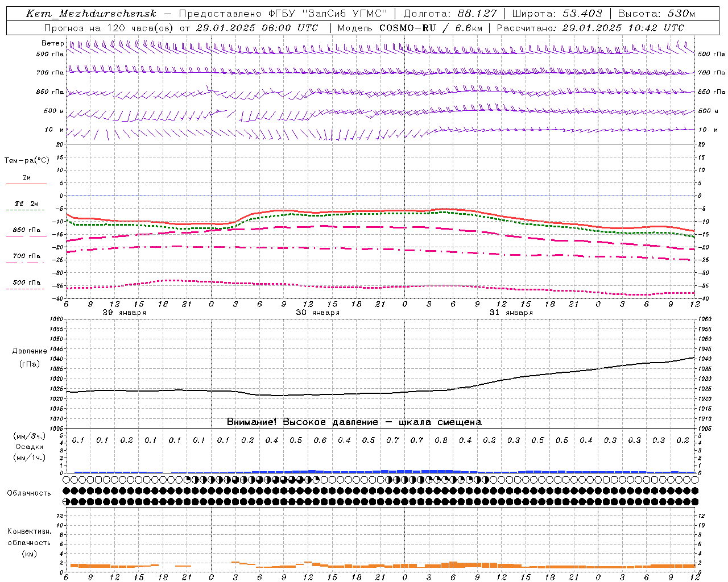
Task: Click the Ветер wind panel label
Action: 53,43
